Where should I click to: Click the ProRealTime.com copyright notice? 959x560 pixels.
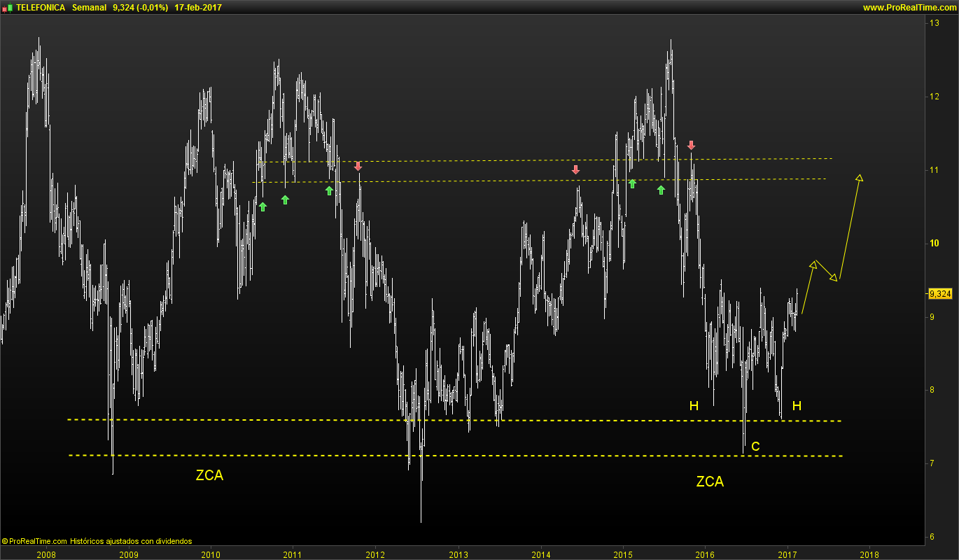(x=97, y=541)
